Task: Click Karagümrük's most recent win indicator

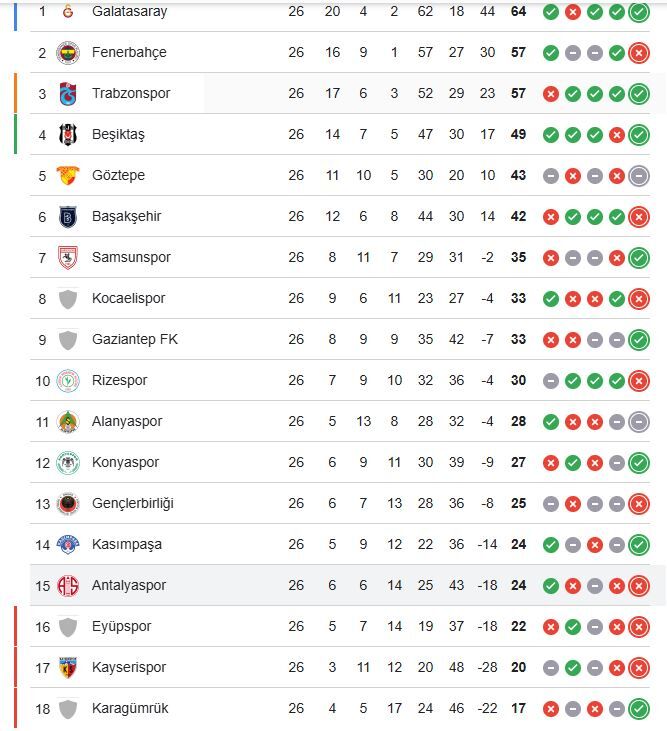Action: pyautogui.click(x=639, y=709)
